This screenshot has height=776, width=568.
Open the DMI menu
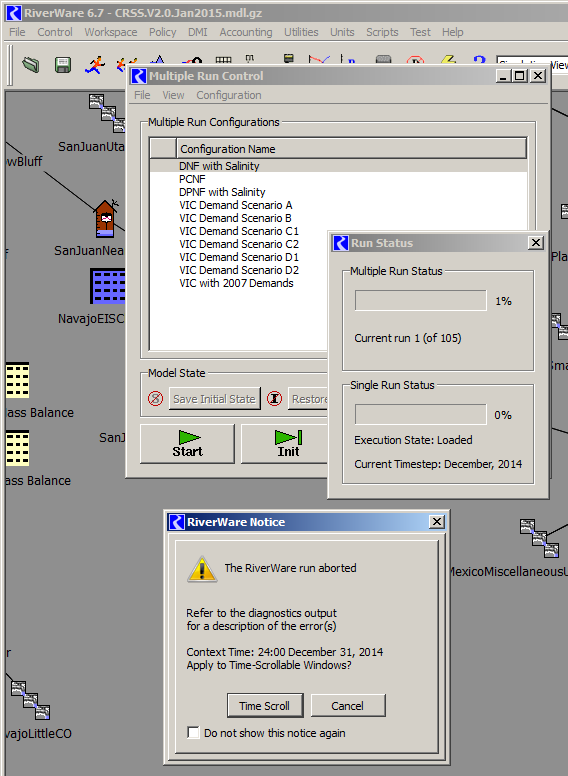pos(198,32)
